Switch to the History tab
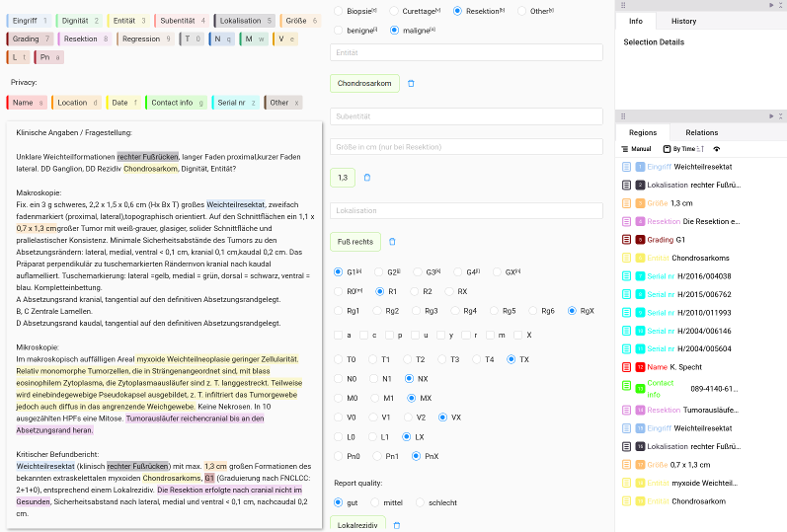Viewport: 787px width, 532px height. pos(683,21)
